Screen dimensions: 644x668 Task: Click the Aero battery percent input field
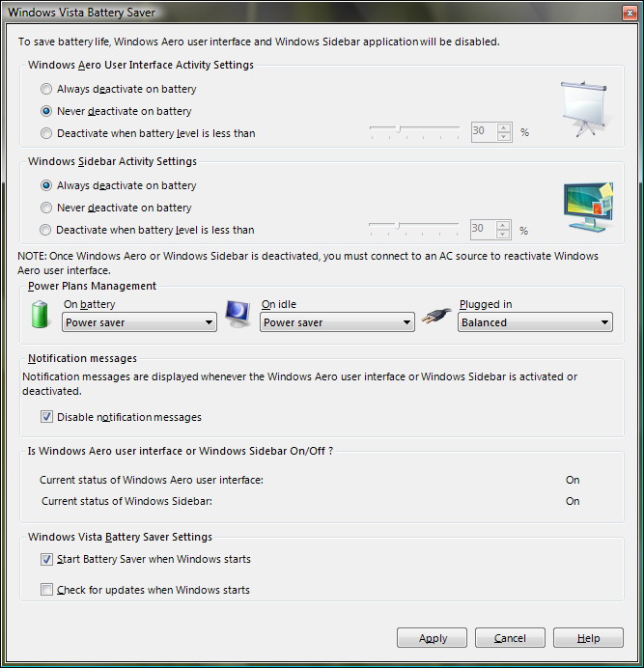pos(484,131)
